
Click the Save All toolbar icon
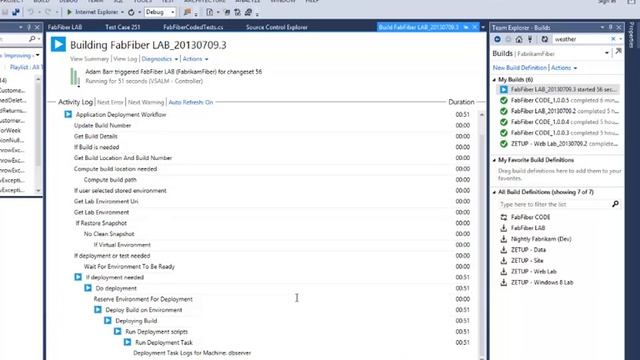[16, 12]
